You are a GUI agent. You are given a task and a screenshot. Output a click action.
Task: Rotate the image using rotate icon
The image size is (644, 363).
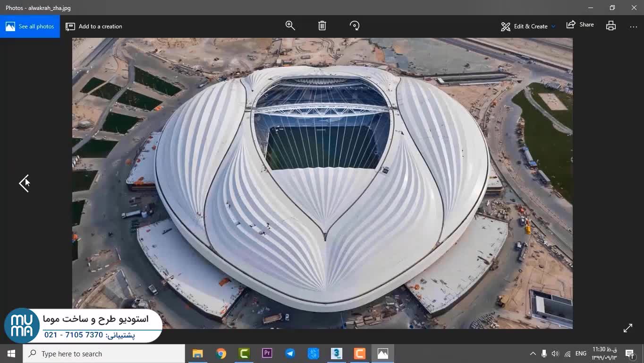coord(354,26)
